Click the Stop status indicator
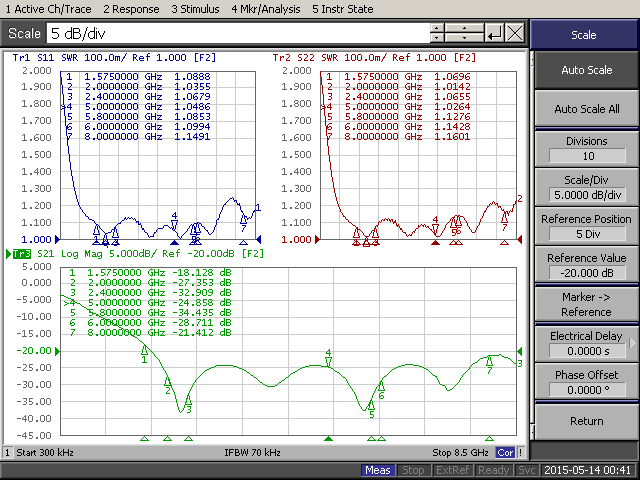Viewport: 640px width, 480px height. (x=413, y=470)
